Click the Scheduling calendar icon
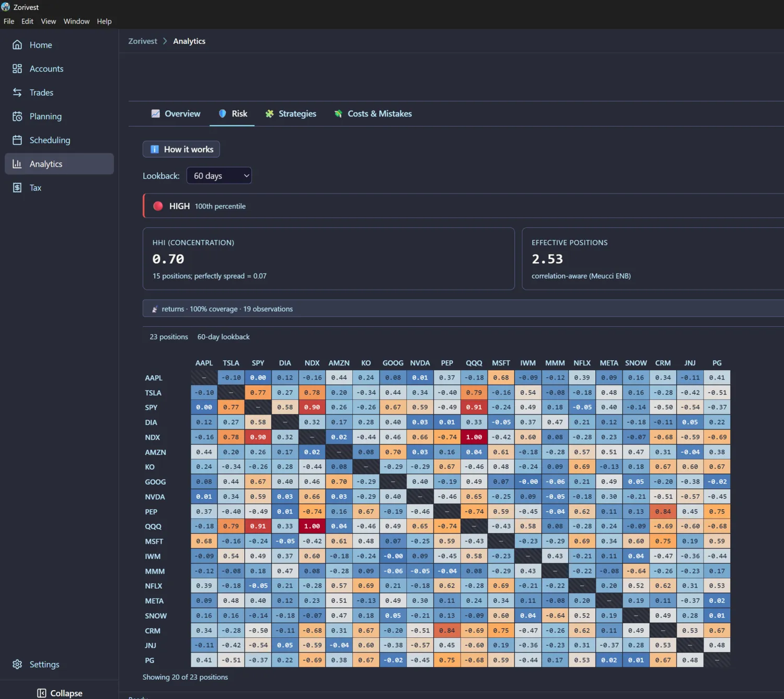Screen dimensions: 784x699 (17, 140)
